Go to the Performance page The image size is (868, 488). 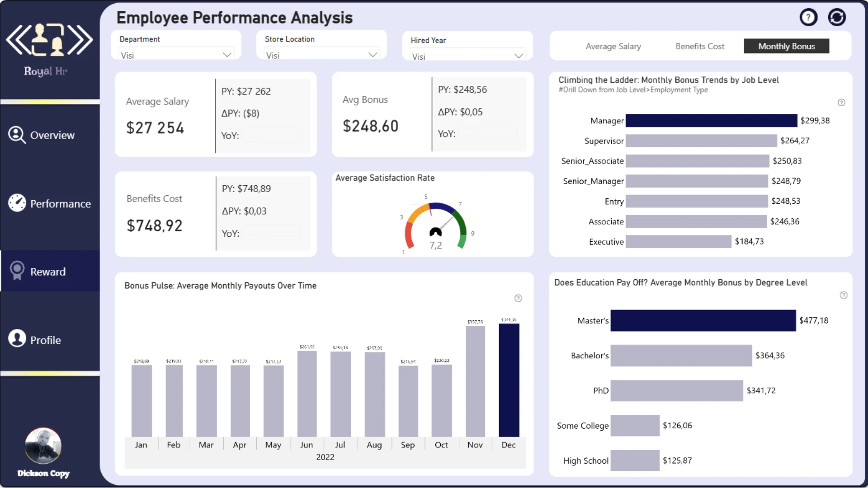[60, 204]
